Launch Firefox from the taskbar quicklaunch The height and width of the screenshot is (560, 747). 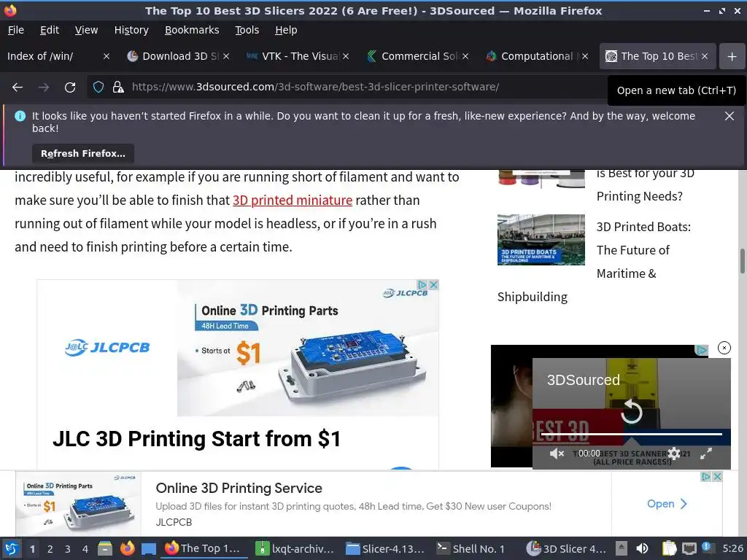127,548
